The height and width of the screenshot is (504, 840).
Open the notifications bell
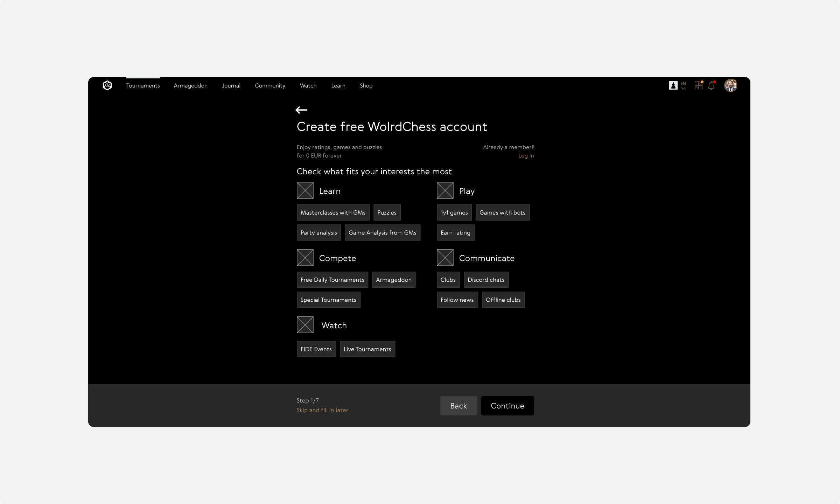pyautogui.click(x=711, y=86)
